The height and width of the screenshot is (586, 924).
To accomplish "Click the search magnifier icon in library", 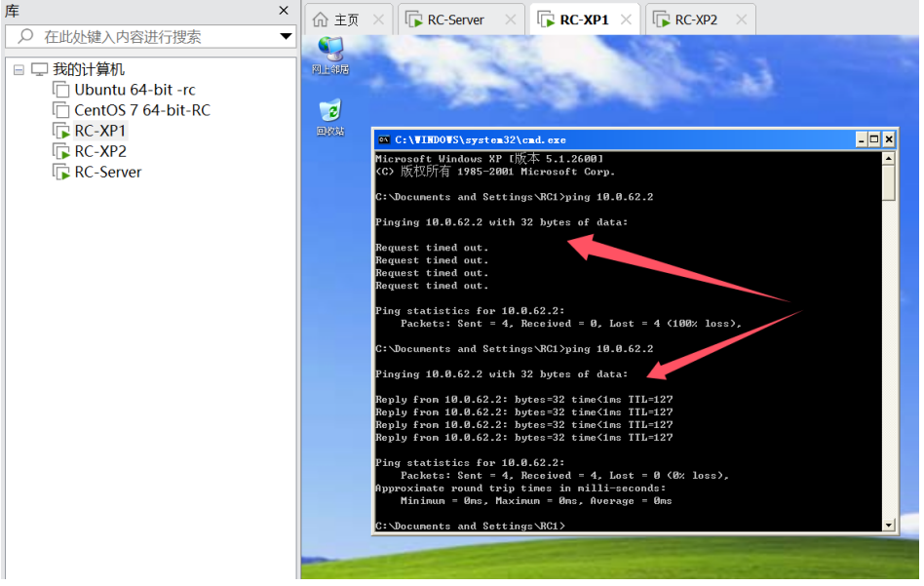I will coord(26,36).
